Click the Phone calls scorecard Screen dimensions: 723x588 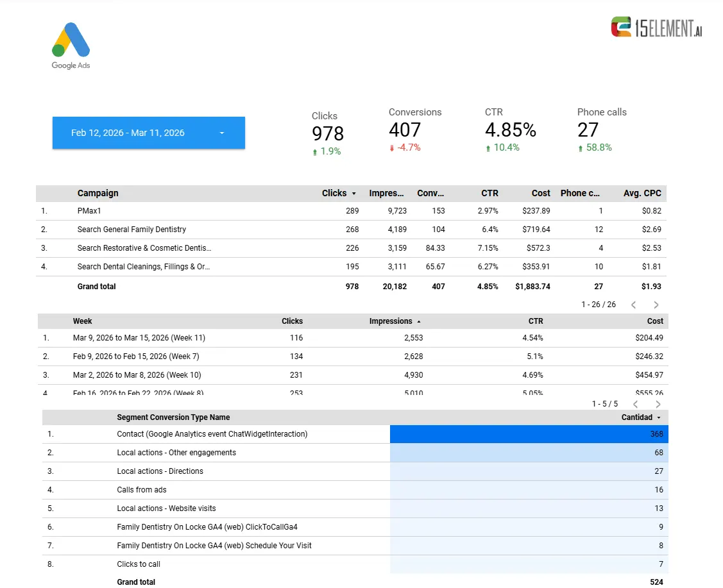pos(602,130)
